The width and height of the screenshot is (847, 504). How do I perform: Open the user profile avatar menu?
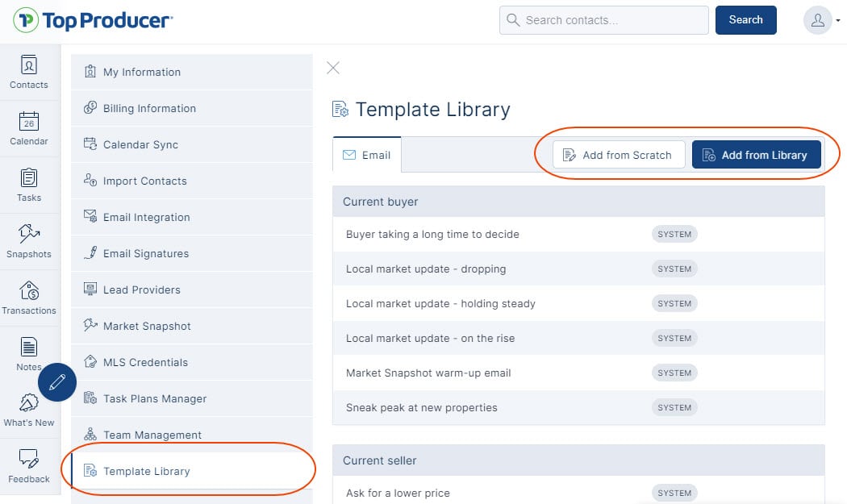822,20
